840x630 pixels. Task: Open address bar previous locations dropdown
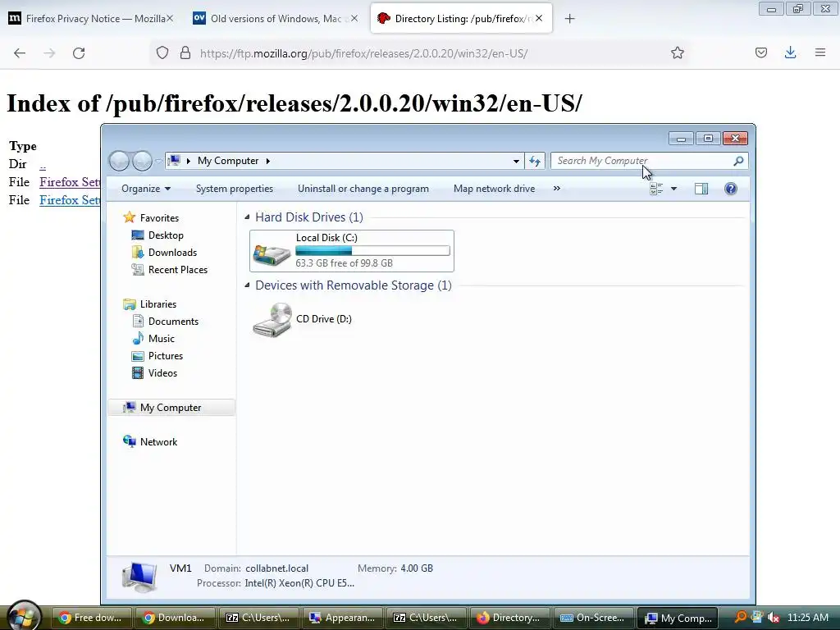click(x=516, y=161)
